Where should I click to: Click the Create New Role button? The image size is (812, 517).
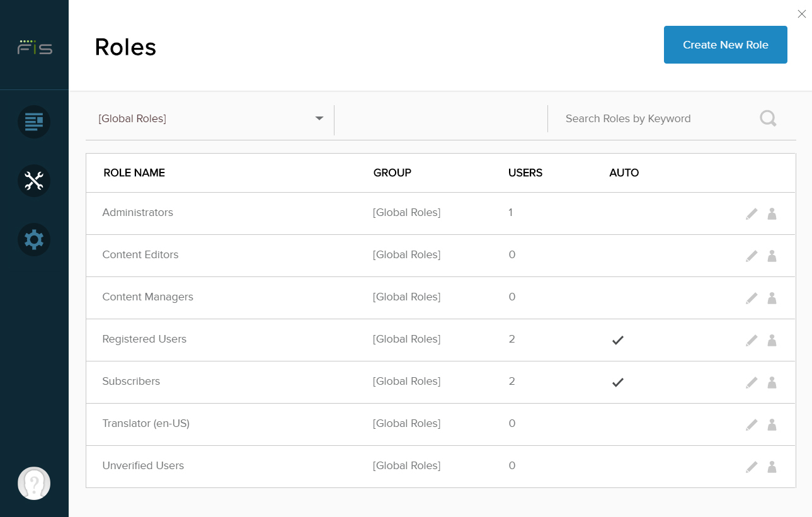pos(725,45)
